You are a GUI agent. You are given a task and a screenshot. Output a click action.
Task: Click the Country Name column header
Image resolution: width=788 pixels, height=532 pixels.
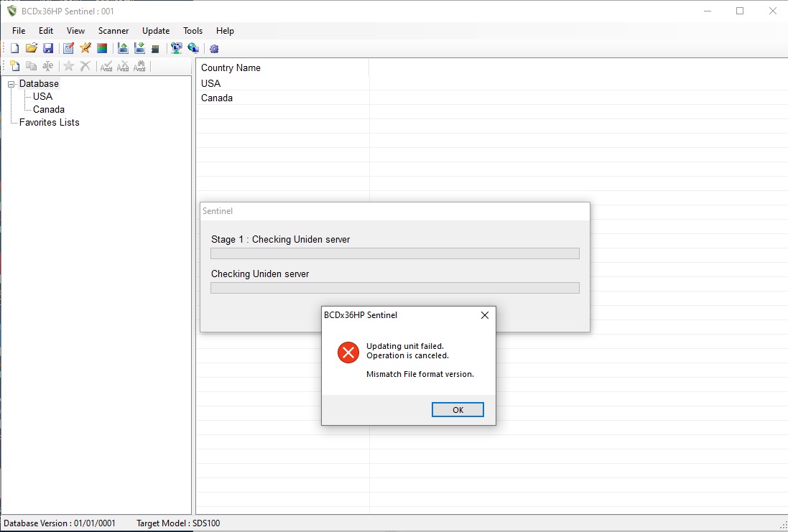click(283, 67)
